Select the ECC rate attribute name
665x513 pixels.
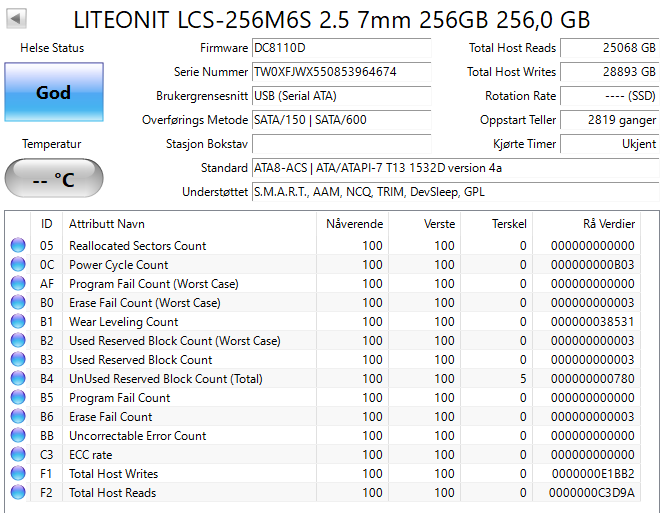tap(91, 454)
